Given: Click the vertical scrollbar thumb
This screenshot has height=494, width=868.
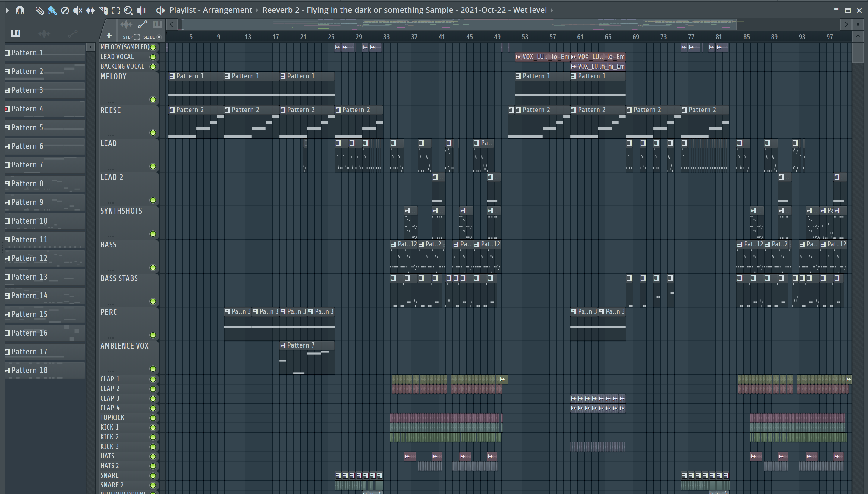Looking at the screenshot, I should point(858,52).
